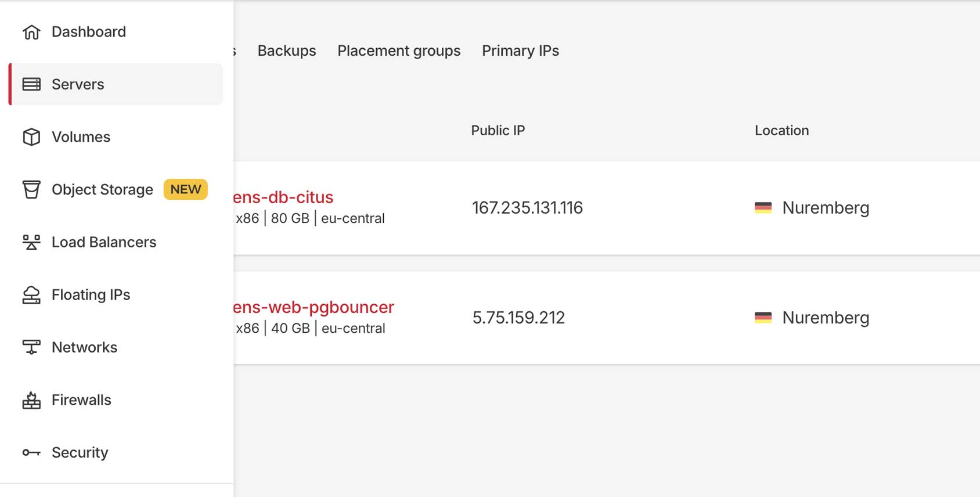Click the Object Storage bucket icon
This screenshot has height=497, width=980.
click(x=31, y=189)
